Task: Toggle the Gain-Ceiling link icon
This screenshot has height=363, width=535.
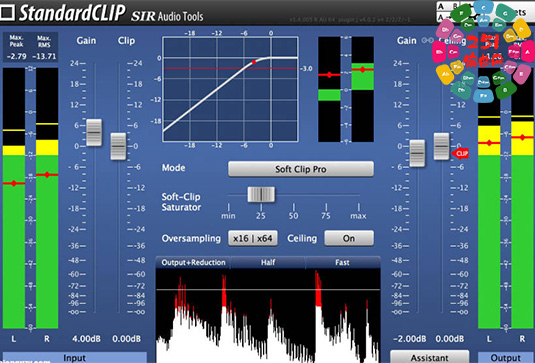Action: click(x=427, y=41)
